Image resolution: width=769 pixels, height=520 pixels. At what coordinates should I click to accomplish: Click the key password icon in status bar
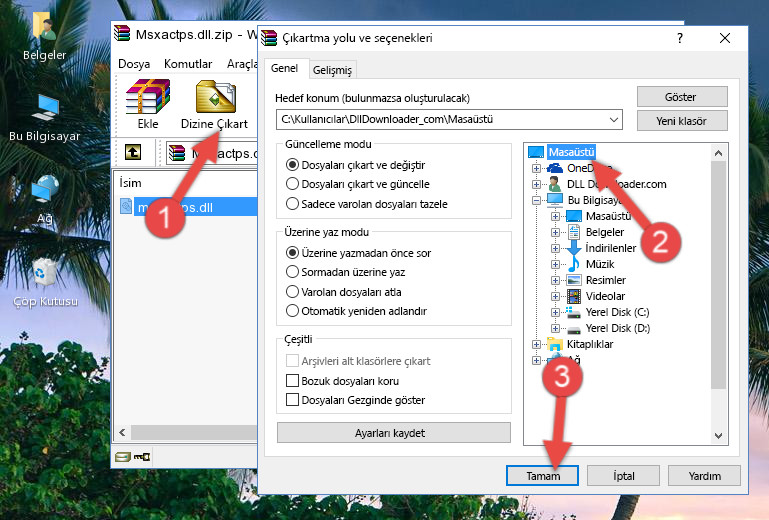(x=142, y=457)
